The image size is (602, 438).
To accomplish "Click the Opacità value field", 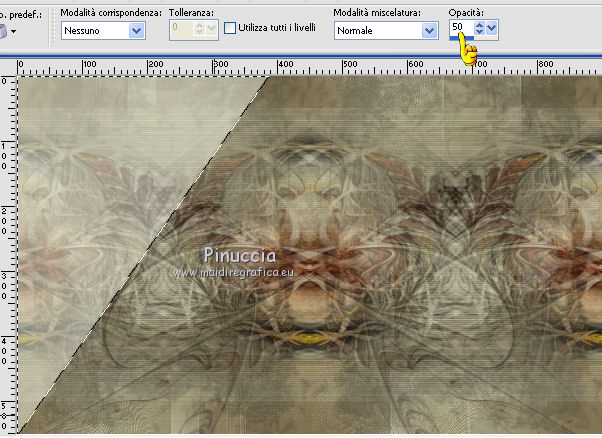I will (461, 27).
